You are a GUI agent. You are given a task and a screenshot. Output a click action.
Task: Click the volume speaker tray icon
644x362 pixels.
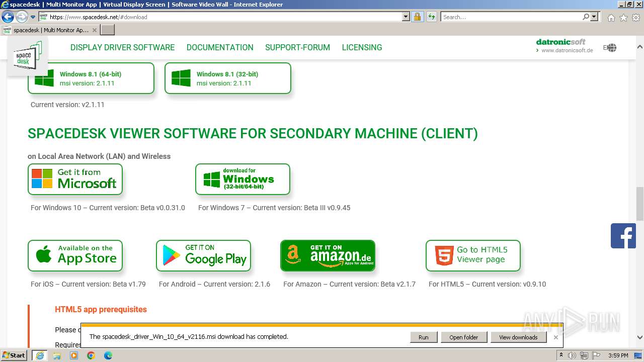[572, 355]
